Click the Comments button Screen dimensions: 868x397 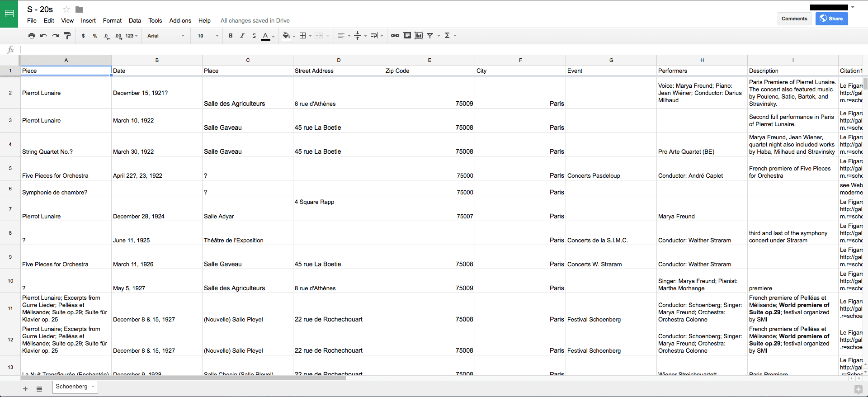(x=794, y=19)
